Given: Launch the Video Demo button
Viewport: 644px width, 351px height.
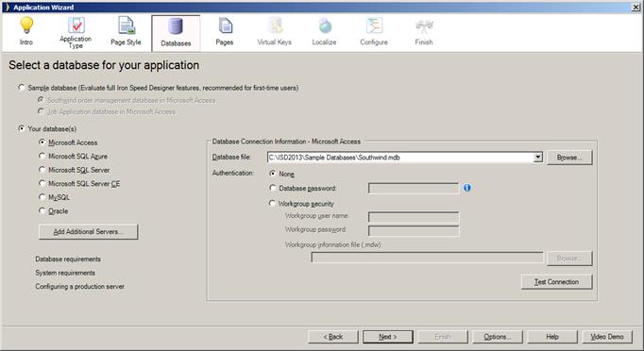Looking at the screenshot, I should [607, 337].
